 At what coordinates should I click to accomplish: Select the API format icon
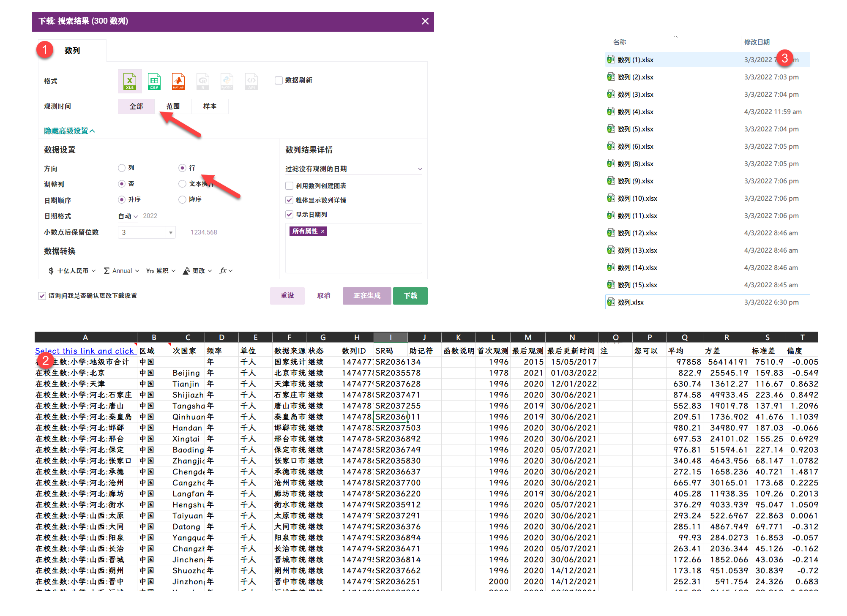click(251, 81)
